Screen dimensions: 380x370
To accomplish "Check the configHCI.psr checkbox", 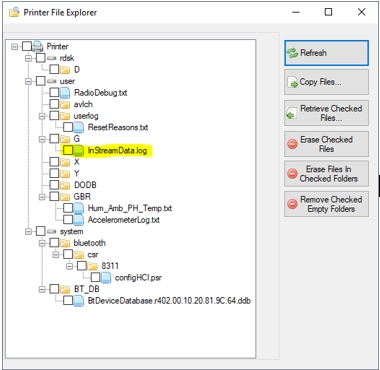I will point(95,277).
